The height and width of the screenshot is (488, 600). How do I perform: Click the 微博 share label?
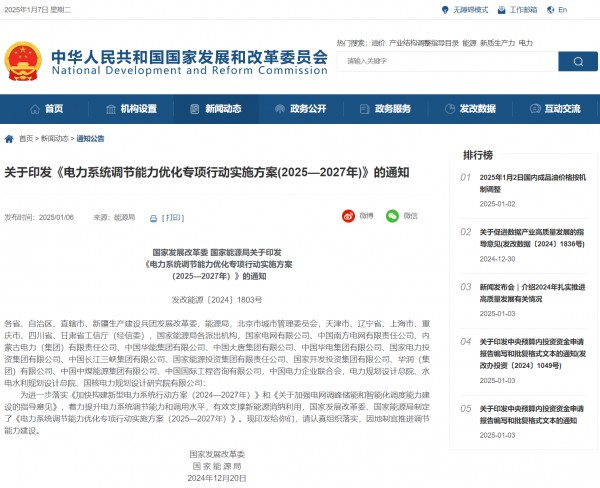[x=366, y=216]
